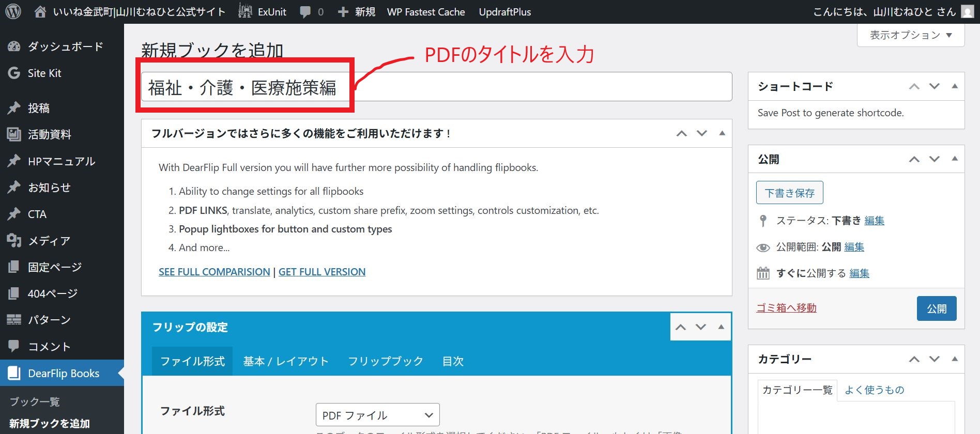Open the ファイル形式 dropdown

(x=377, y=415)
